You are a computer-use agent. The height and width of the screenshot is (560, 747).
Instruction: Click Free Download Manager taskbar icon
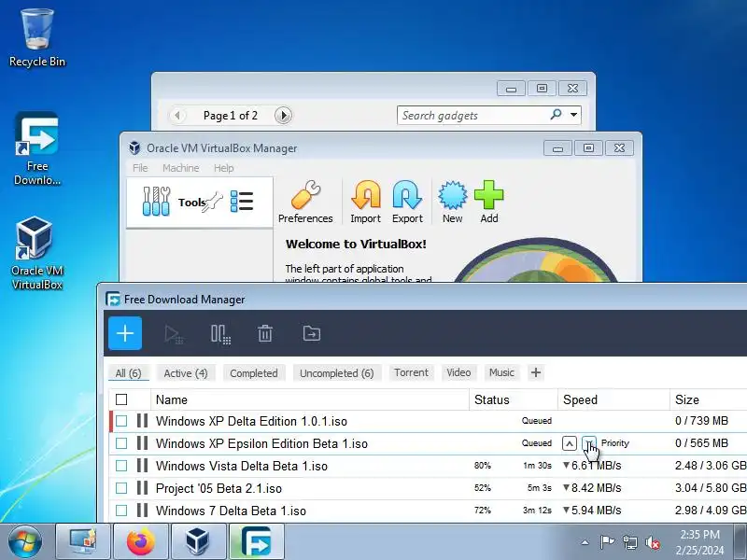[x=256, y=541]
